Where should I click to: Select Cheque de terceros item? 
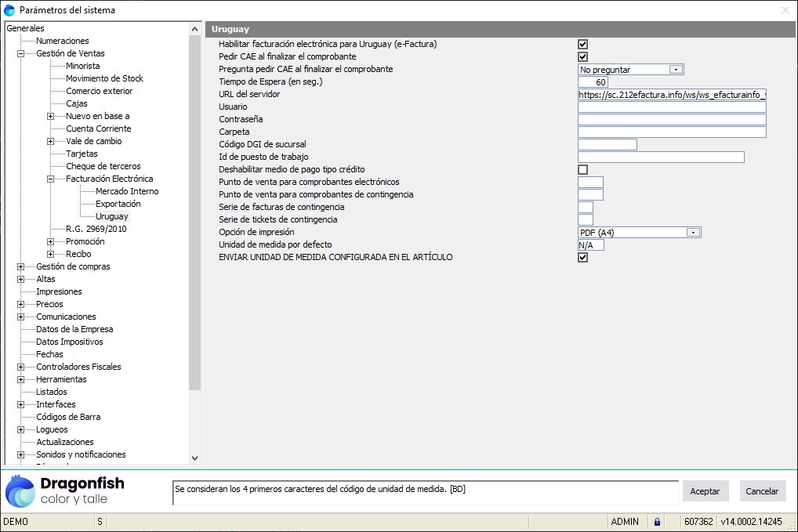103,166
